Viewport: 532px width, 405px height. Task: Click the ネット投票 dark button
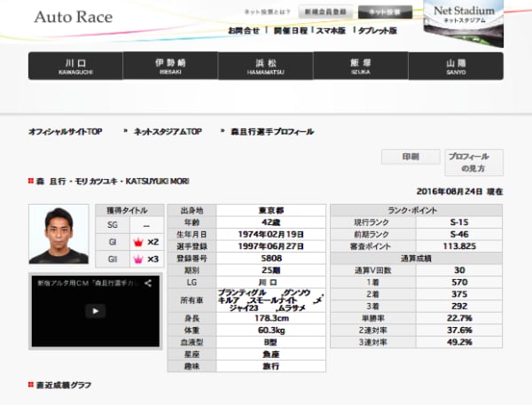pos(385,12)
